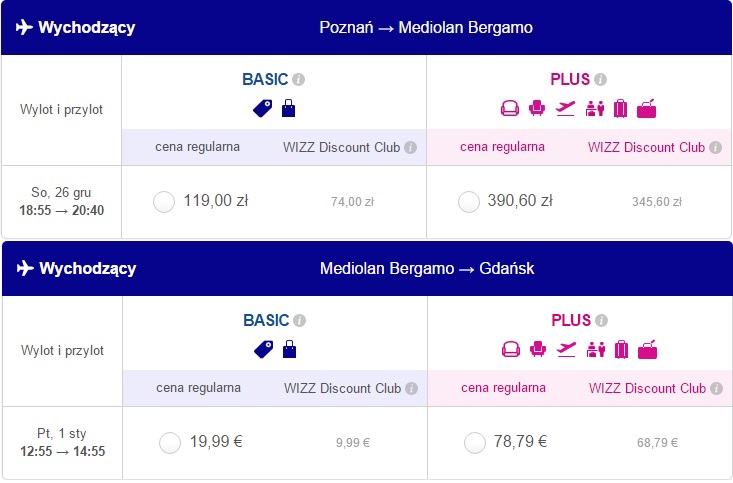Click WIZZ Discount Club info icon in Poznań BASIC column
The width and height of the screenshot is (733, 483).
click(410, 147)
